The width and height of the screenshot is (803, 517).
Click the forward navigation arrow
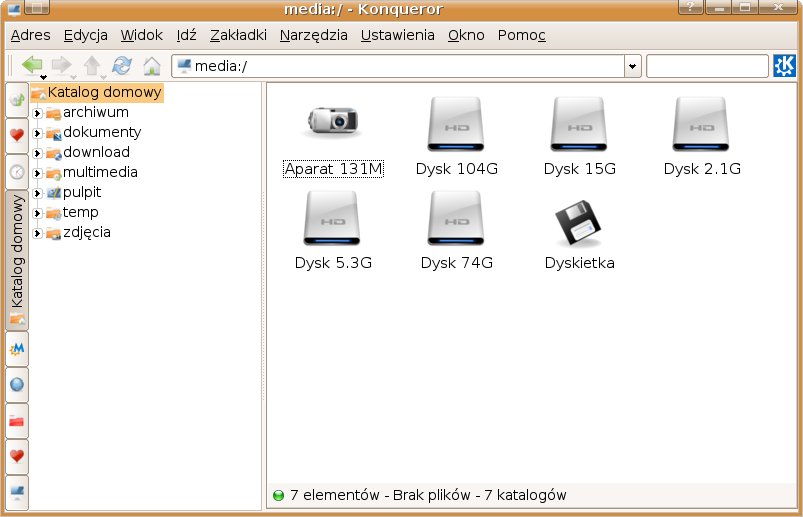[61, 65]
